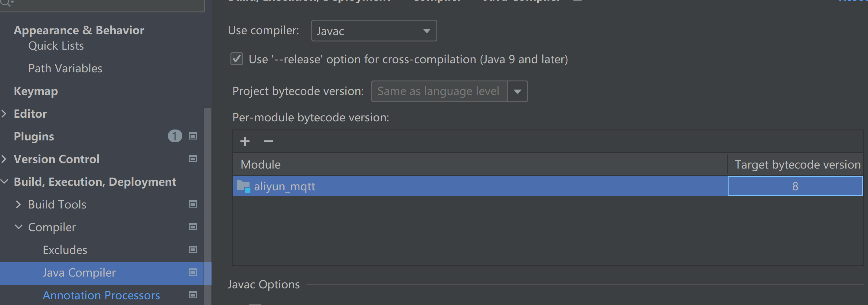This screenshot has height=305, width=868.
Task: Collapse the Compiler tree node
Action: point(19,227)
